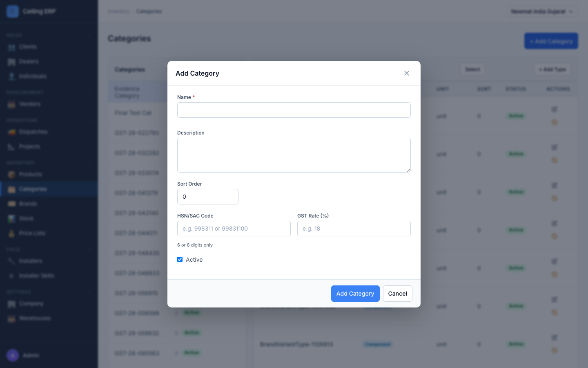This screenshot has width=588, height=368.
Task: Open the Vendors sidebar icon
Action: click(11, 104)
